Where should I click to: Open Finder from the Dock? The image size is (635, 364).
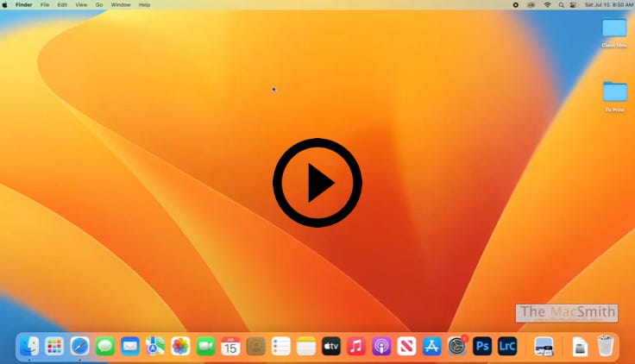[29, 346]
